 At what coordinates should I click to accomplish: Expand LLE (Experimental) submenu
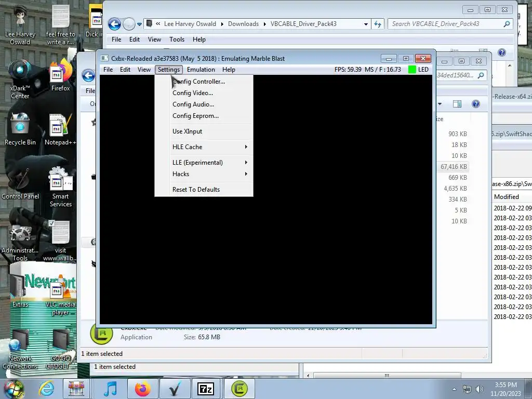[204, 163]
